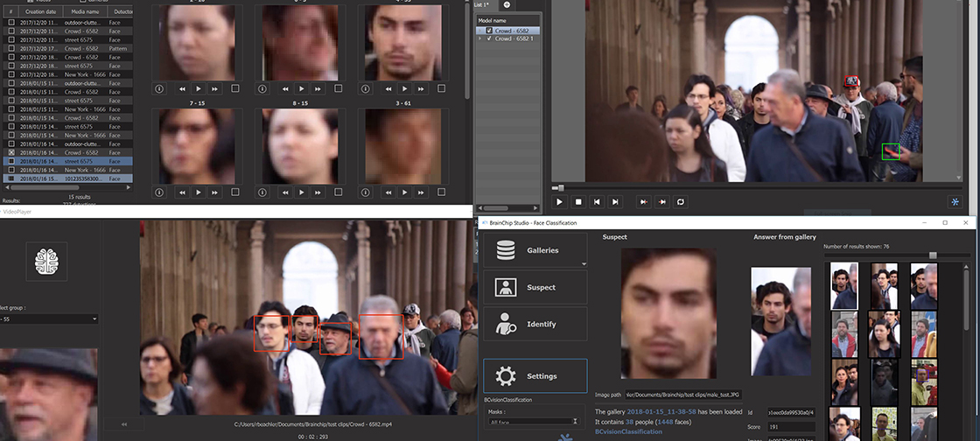Stop playback in the main video viewer
Image resolution: width=980 pixels, height=441 pixels.
coord(578,201)
